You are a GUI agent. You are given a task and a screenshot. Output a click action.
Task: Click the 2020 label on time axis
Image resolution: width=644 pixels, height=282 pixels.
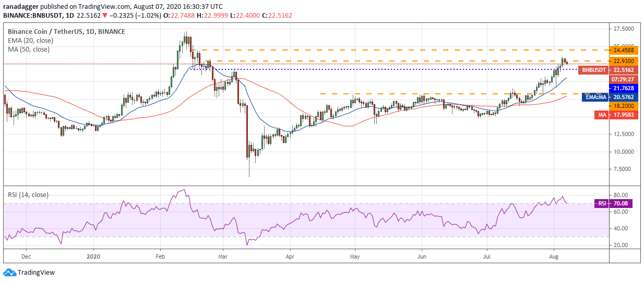coord(93,256)
